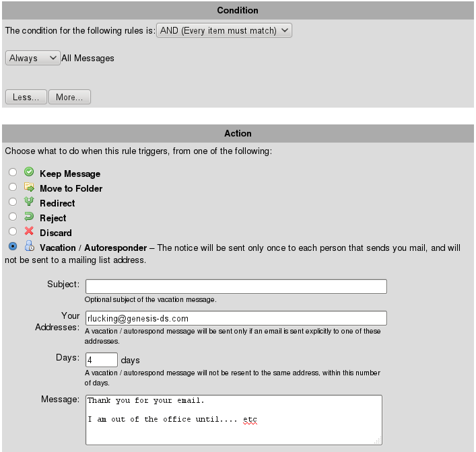Select the Redirect radio button
The height and width of the screenshot is (452, 476).
[13, 202]
